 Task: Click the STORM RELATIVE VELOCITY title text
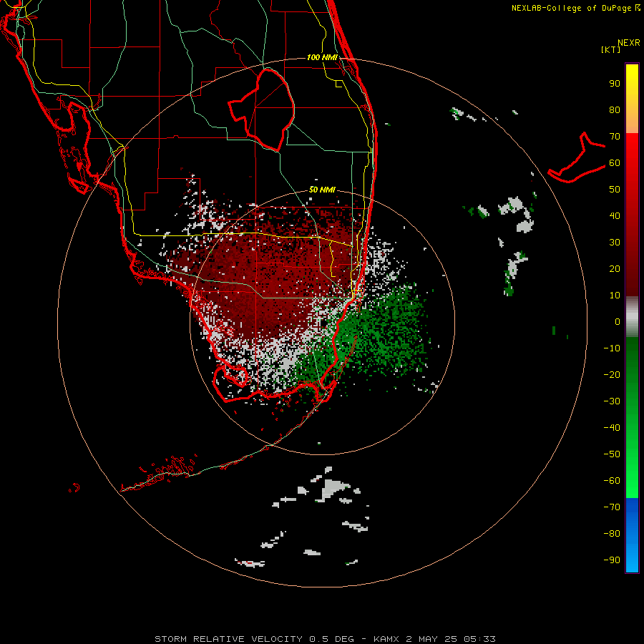tap(228, 639)
